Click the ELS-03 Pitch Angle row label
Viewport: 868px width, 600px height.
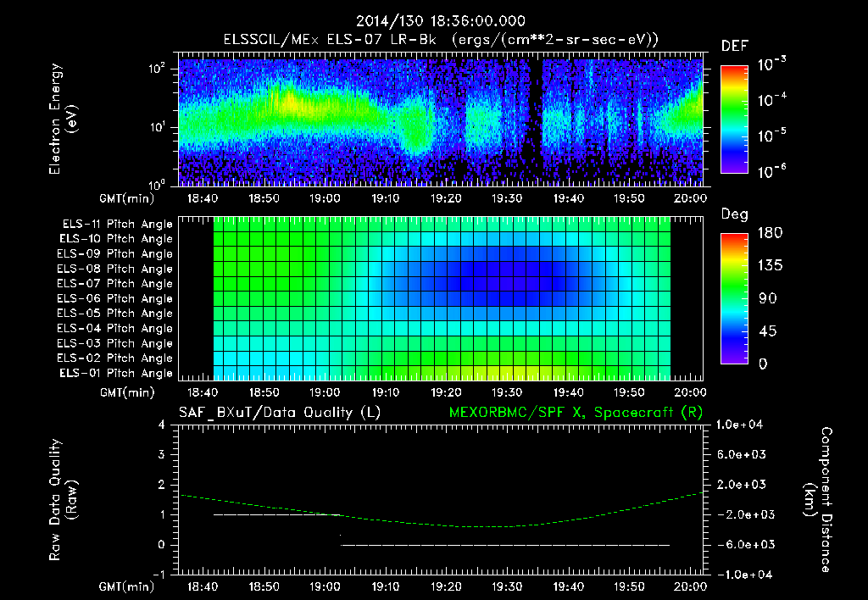[114, 343]
